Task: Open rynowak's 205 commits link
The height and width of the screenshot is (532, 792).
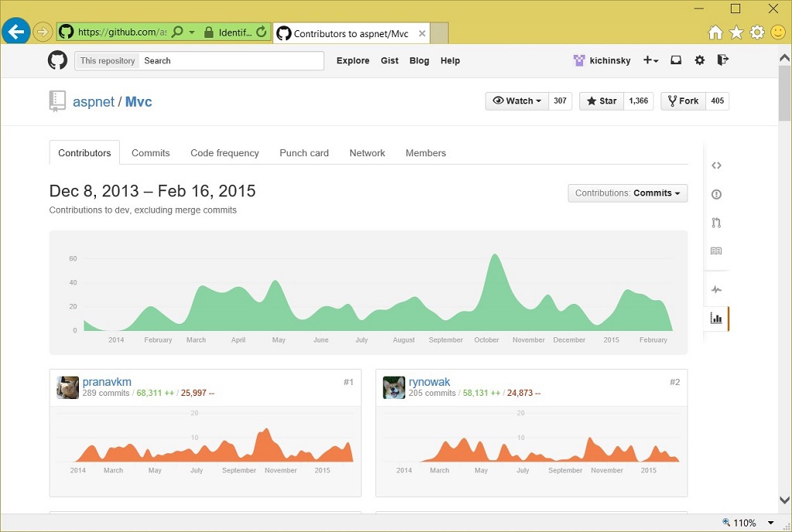Action: coord(432,393)
